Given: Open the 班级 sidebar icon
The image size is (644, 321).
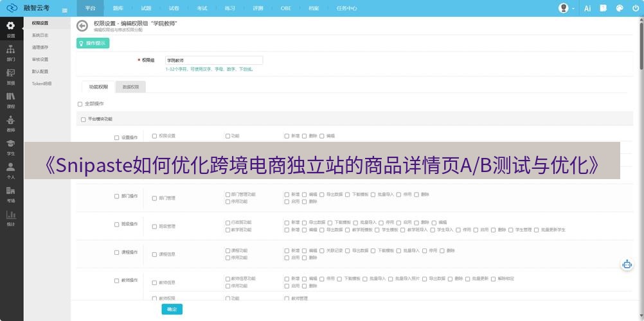Looking at the screenshot, I should 11,76.
